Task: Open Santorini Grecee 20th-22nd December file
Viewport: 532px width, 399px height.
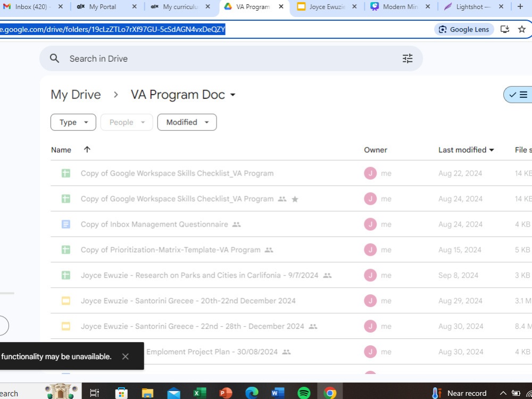Action: [x=188, y=301]
